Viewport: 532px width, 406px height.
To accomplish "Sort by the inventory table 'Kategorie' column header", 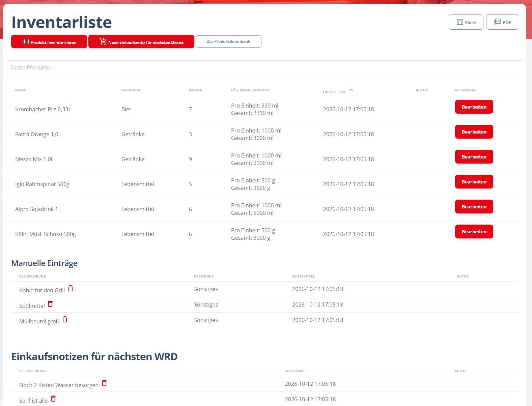I will click(131, 90).
